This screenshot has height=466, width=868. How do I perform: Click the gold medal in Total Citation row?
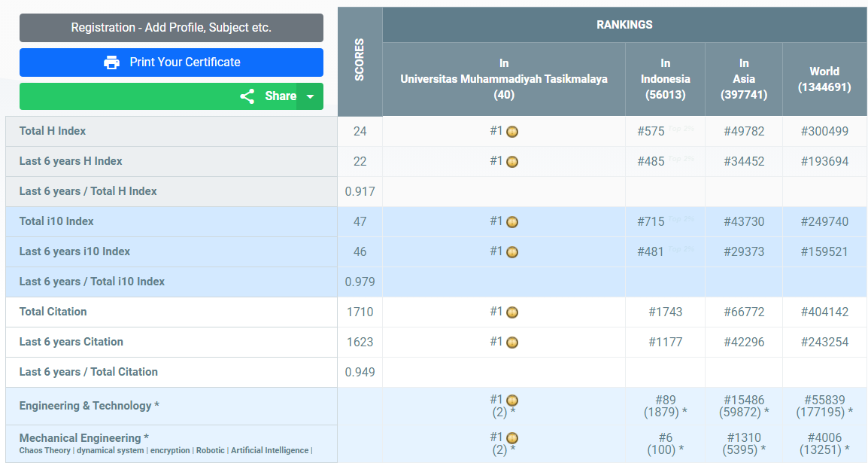pos(512,312)
